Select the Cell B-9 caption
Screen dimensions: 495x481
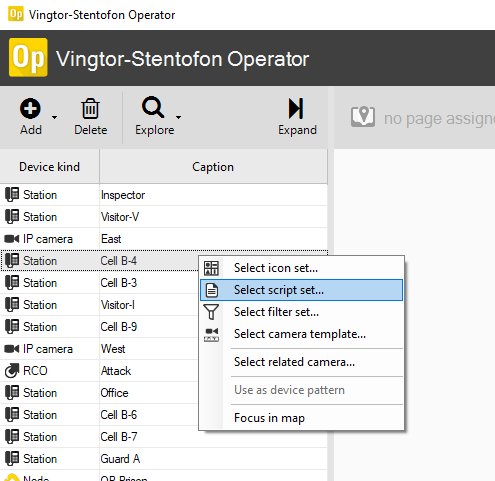119,327
